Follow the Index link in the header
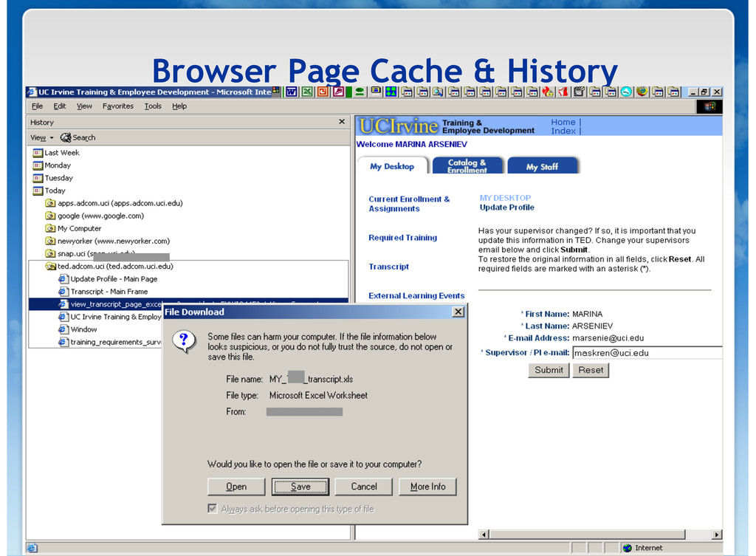Screen dimensions: 756x556 point(563,131)
